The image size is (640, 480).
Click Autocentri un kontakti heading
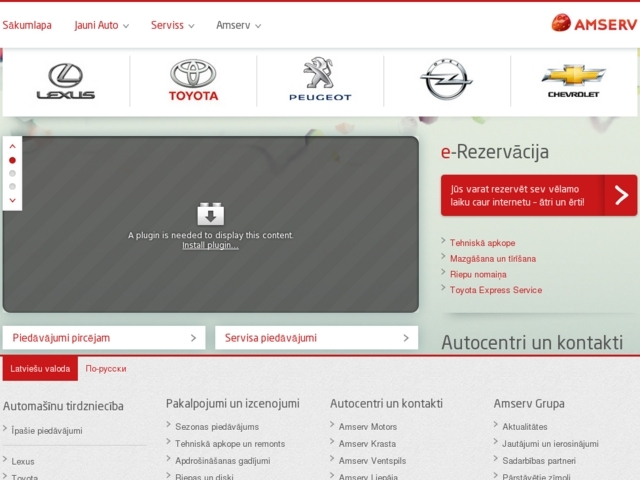point(532,342)
